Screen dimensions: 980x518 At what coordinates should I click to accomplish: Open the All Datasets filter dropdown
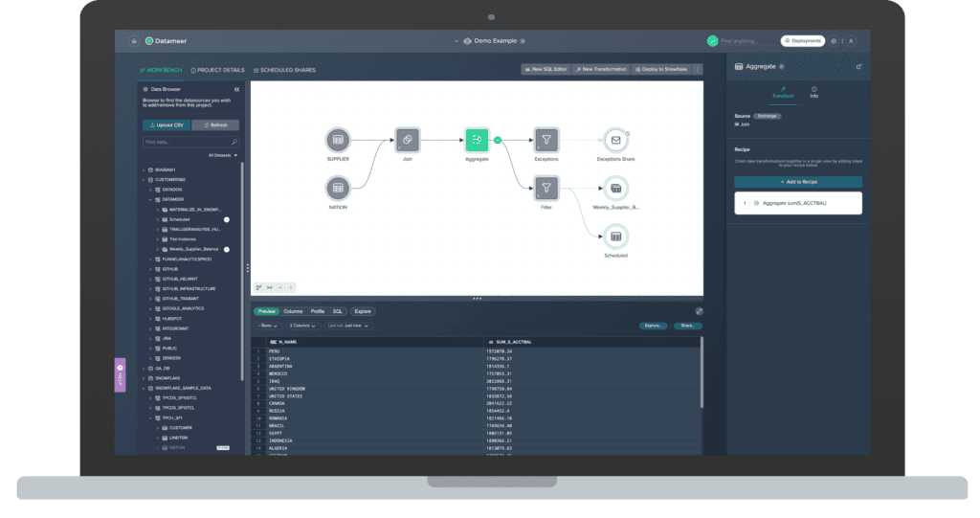point(223,155)
